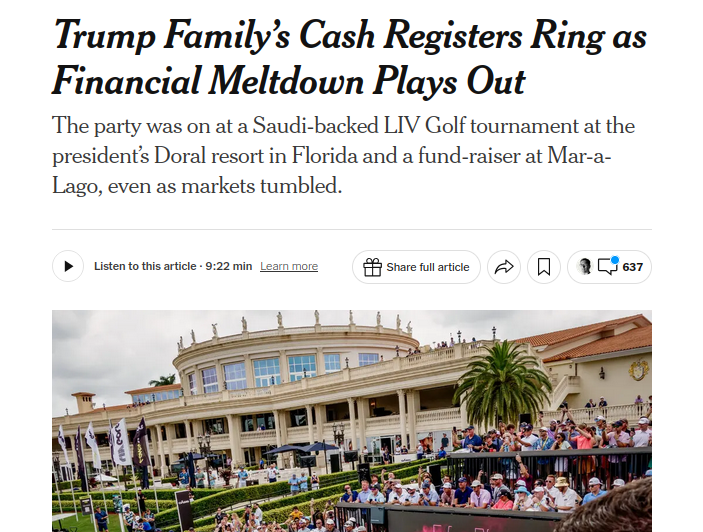The image size is (703, 532).
Task: Click the blue notification dot on comments
Action: pos(615,260)
